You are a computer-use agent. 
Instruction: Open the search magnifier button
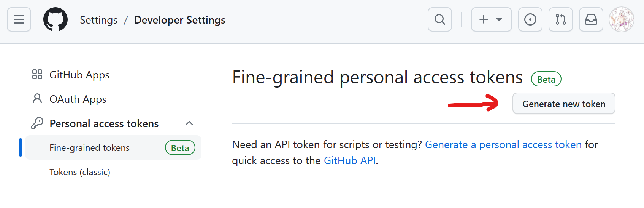point(440,19)
